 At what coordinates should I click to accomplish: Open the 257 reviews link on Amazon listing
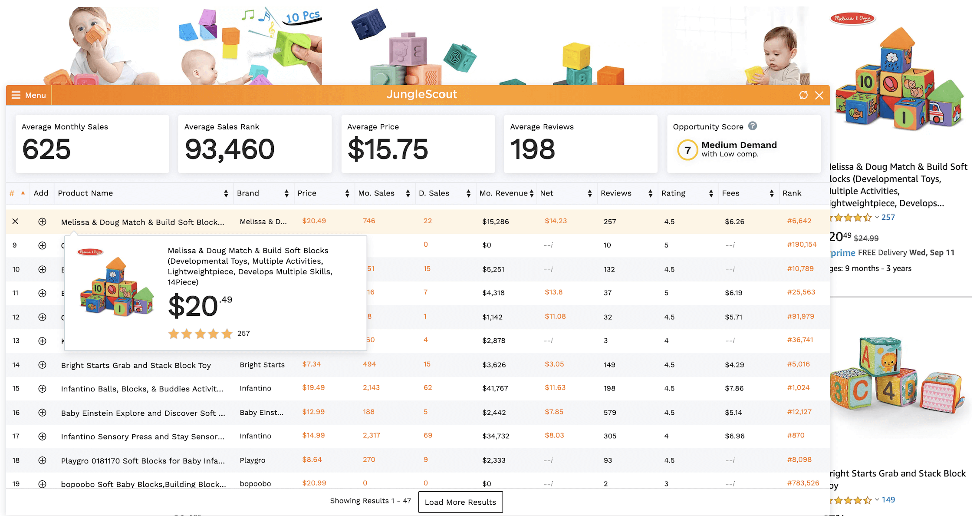pyautogui.click(x=888, y=217)
